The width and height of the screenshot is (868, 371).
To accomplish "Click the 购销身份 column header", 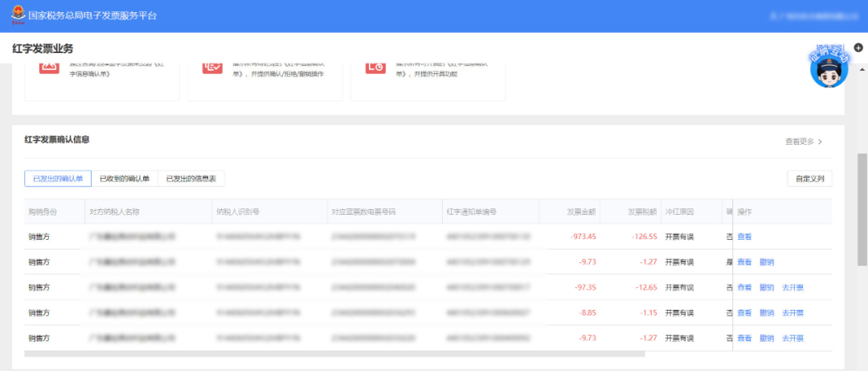I will (55, 212).
